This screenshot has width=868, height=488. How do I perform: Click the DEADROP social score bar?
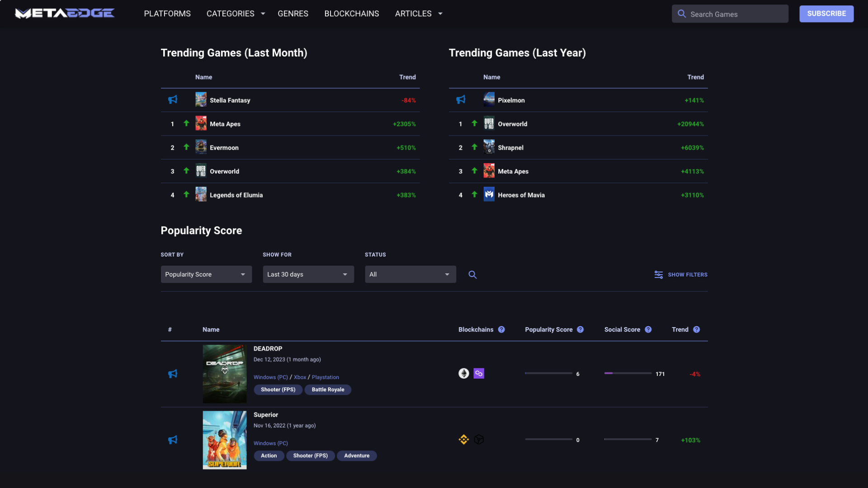tap(628, 373)
